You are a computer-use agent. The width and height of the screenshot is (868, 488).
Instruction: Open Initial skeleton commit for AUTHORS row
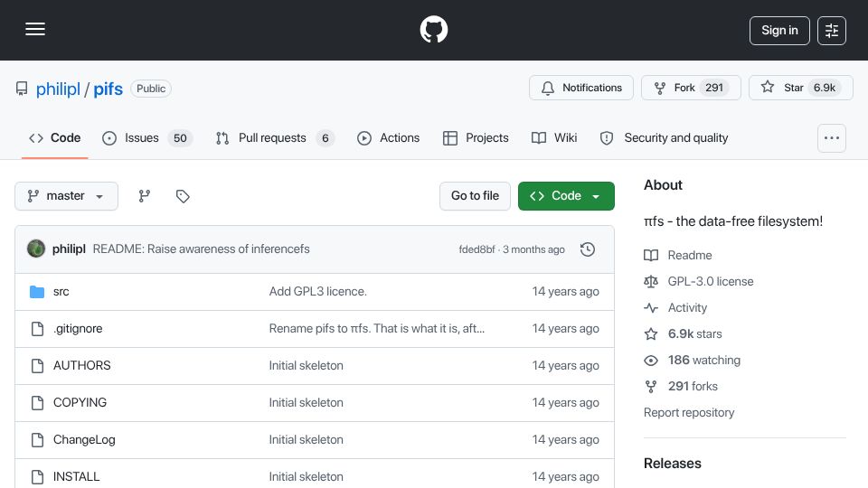[307, 366]
